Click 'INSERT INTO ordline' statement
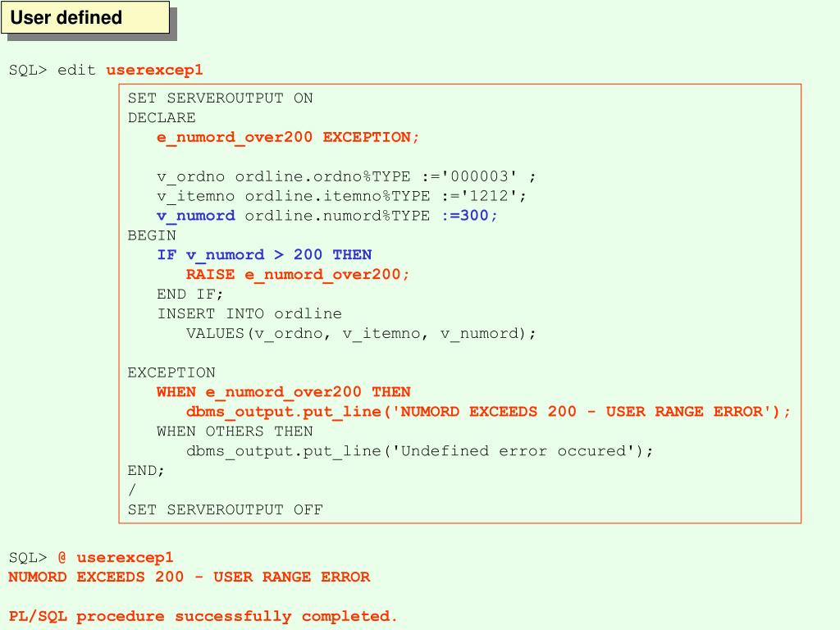 [249, 314]
